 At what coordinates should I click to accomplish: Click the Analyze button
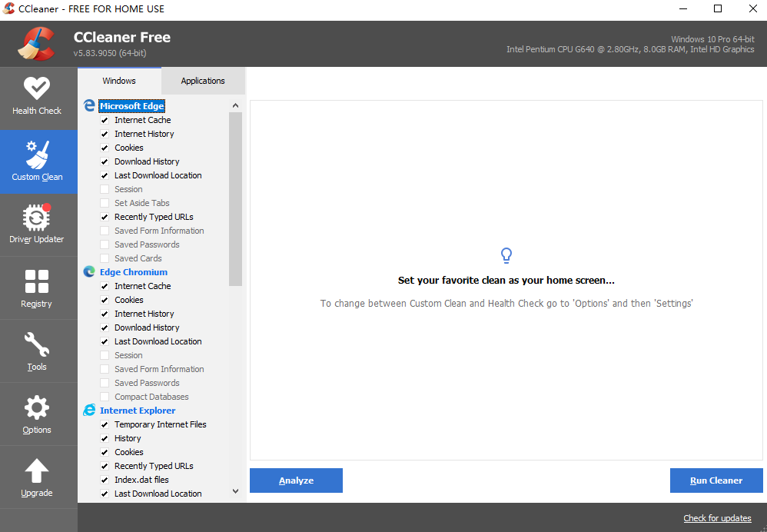pyautogui.click(x=296, y=480)
